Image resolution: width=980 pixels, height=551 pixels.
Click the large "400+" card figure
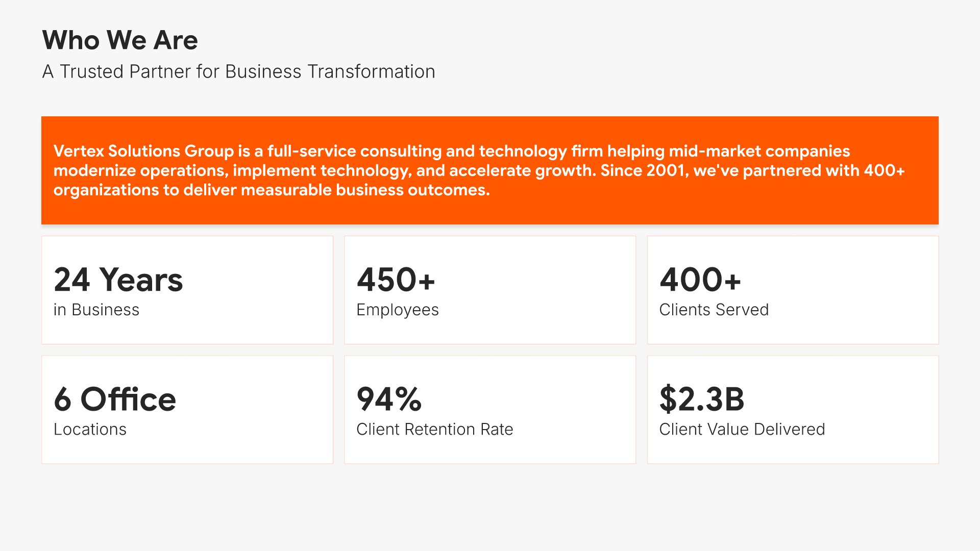[699, 280]
